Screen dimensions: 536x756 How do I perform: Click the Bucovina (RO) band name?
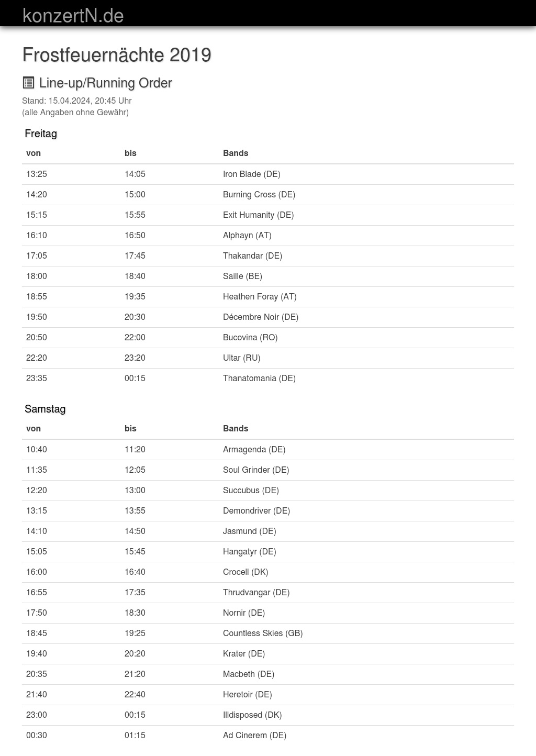coord(250,337)
